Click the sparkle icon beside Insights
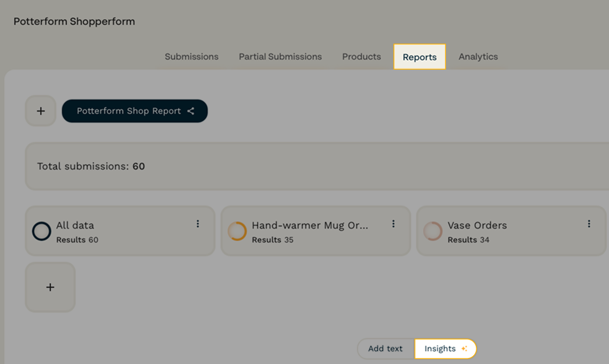609x364 pixels. (464, 349)
